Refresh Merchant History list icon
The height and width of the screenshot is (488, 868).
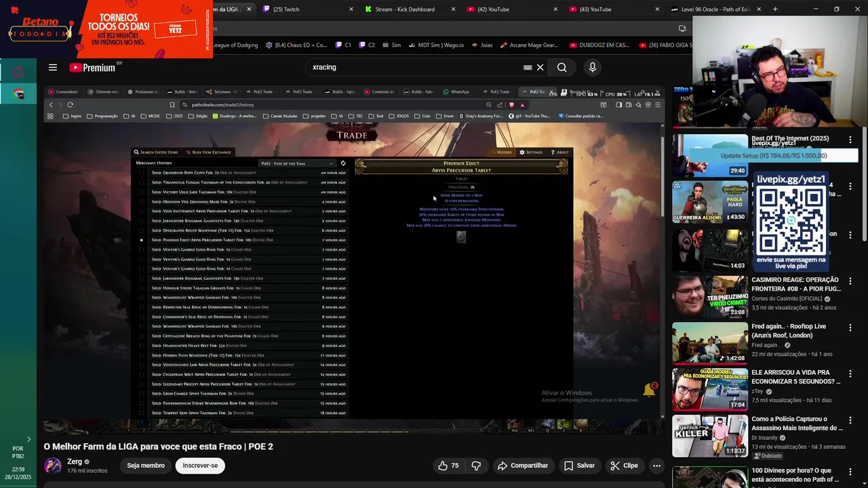point(342,163)
